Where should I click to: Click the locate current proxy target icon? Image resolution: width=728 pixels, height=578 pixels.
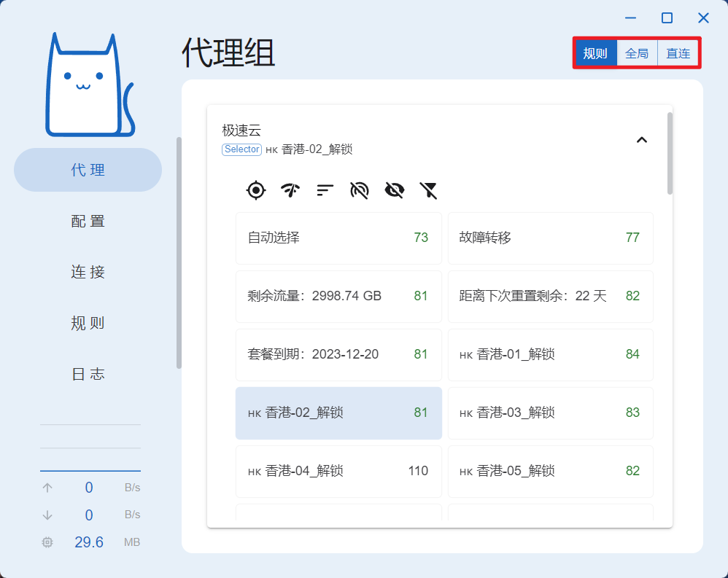256,190
